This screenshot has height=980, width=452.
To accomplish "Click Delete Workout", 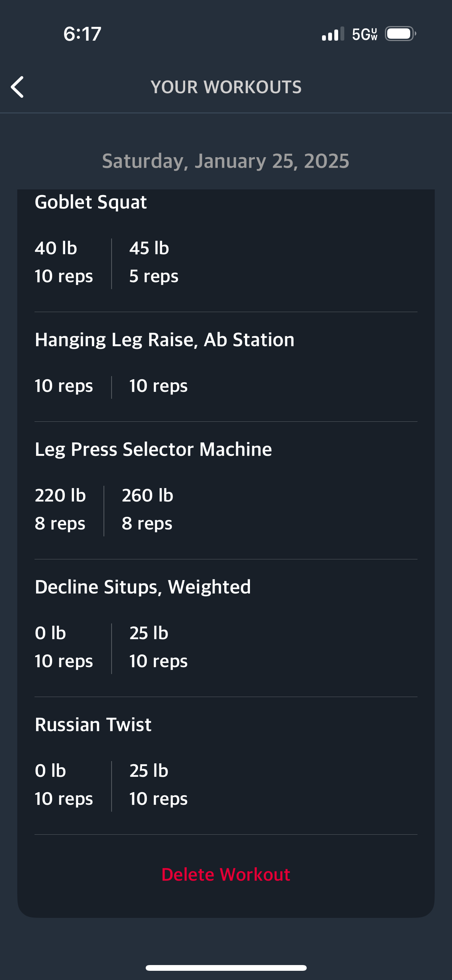I will coord(226,875).
